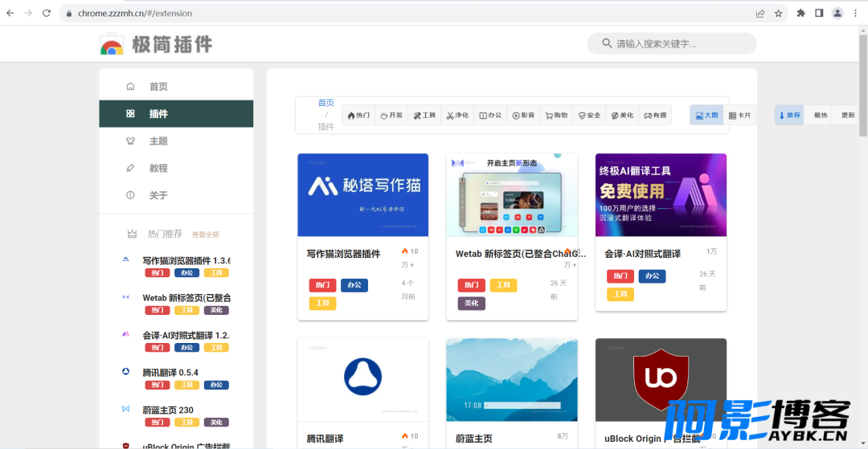Open the Chrome extensions puzzle icon
This screenshot has width=868, height=449.
(x=801, y=14)
